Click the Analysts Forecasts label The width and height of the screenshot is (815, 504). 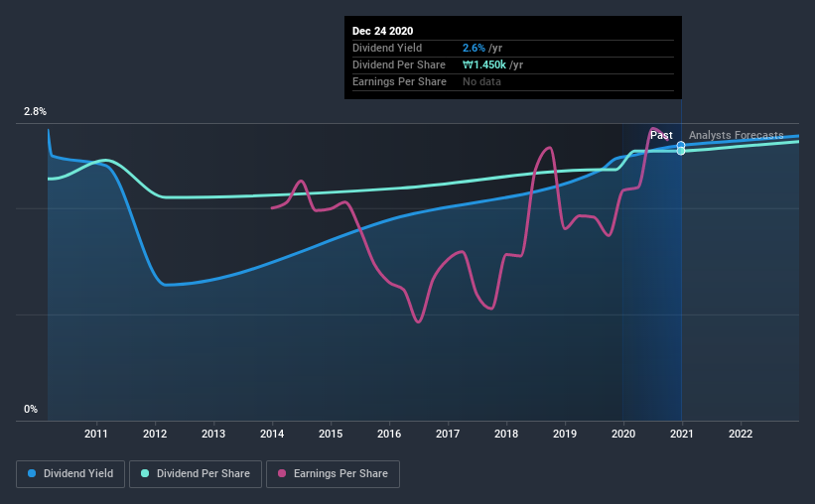pyautogui.click(x=736, y=135)
